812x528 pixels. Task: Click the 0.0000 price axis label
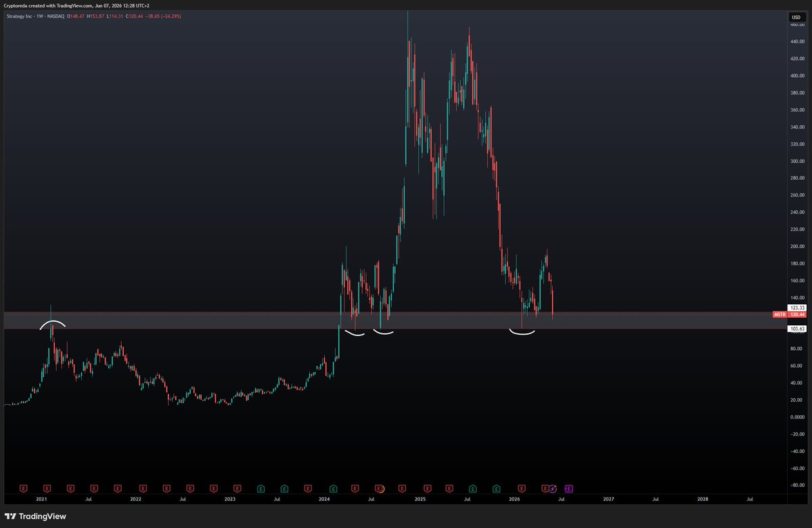pyautogui.click(x=796, y=417)
